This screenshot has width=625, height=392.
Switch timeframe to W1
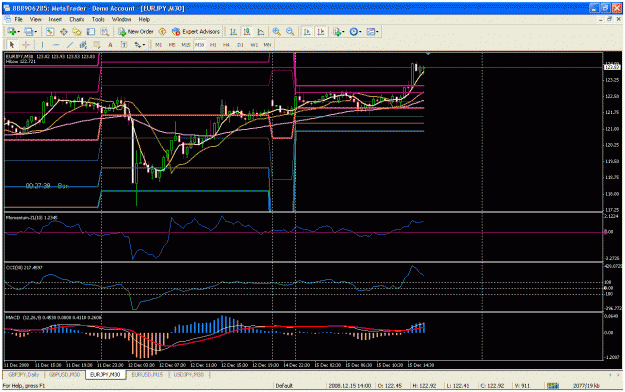[x=254, y=45]
